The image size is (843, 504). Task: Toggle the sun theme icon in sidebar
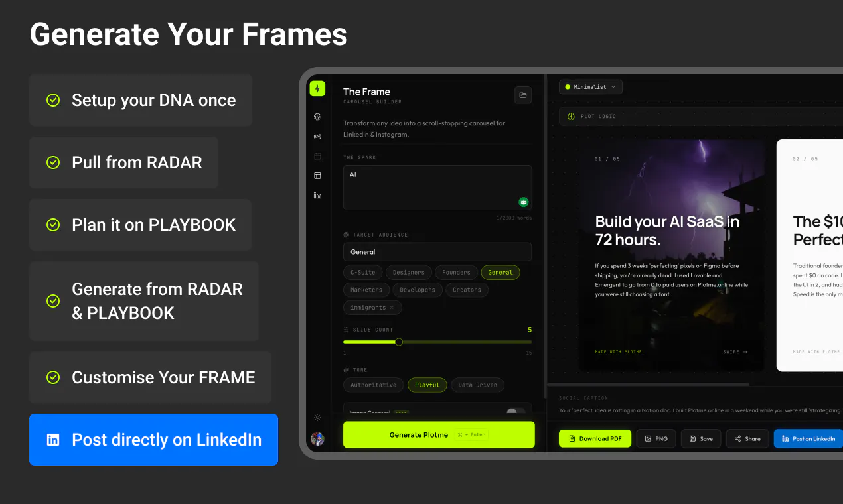[317, 418]
